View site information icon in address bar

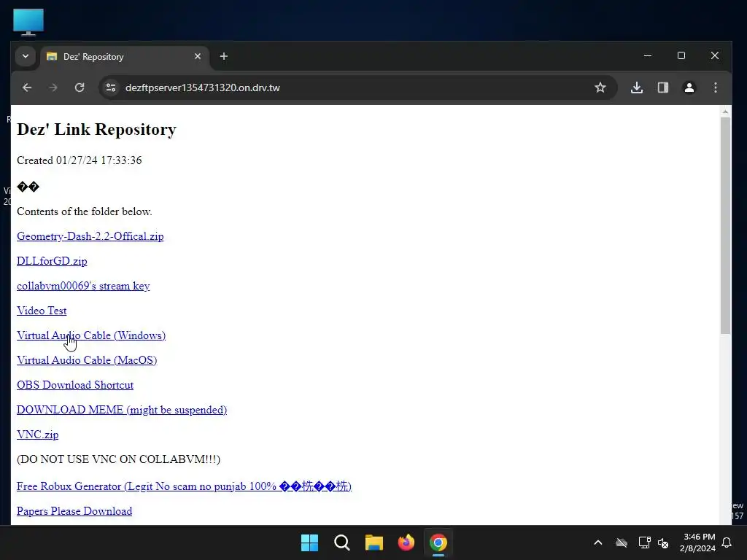coord(111,87)
